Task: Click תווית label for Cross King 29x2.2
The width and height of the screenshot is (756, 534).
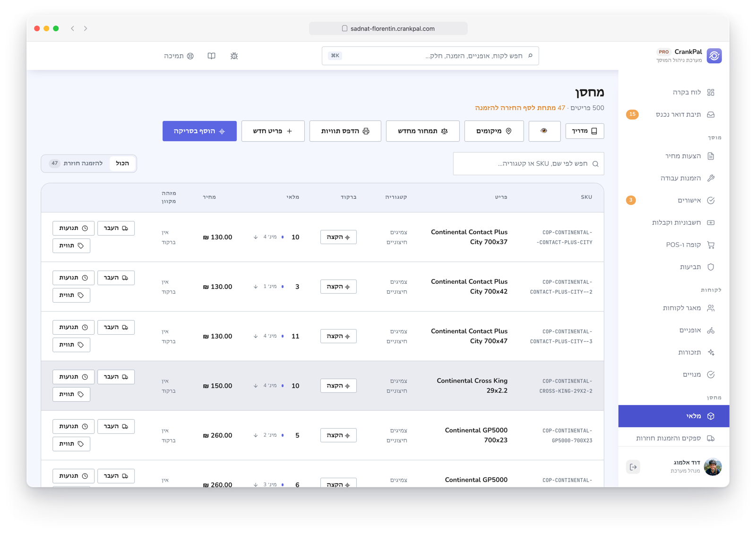Action: tap(71, 394)
